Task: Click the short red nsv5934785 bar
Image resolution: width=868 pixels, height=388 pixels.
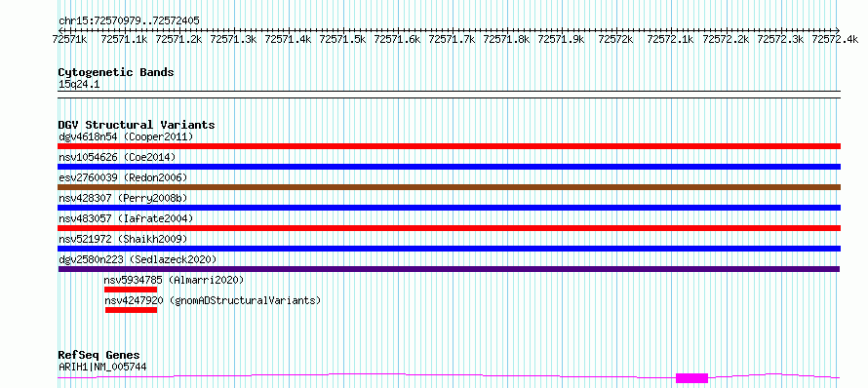Action: click(x=131, y=290)
